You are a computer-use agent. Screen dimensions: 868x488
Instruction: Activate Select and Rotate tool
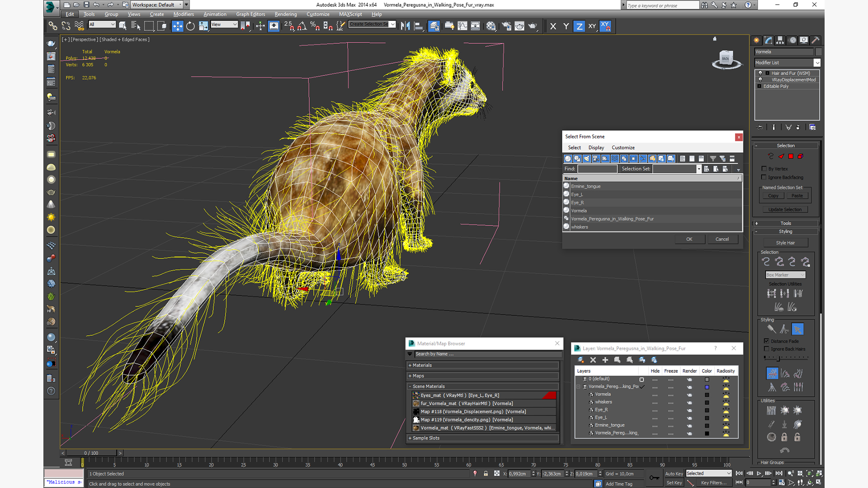pos(190,26)
